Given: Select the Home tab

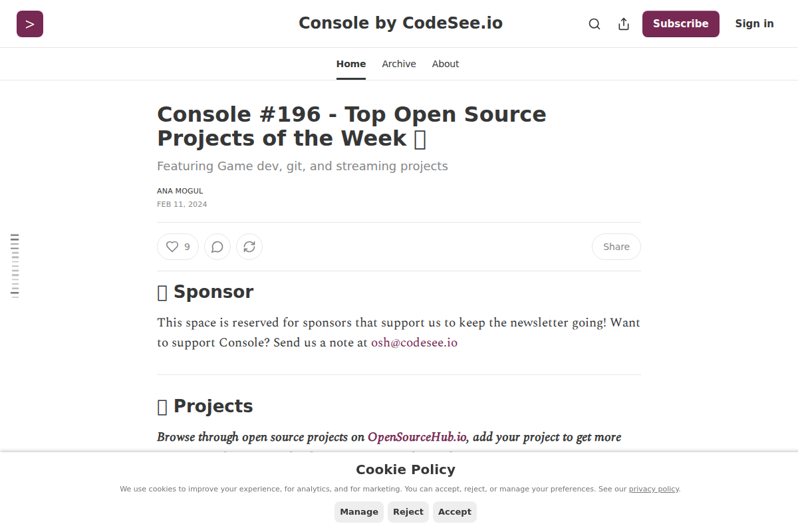Looking at the screenshot, I should [x=351, y=64].
